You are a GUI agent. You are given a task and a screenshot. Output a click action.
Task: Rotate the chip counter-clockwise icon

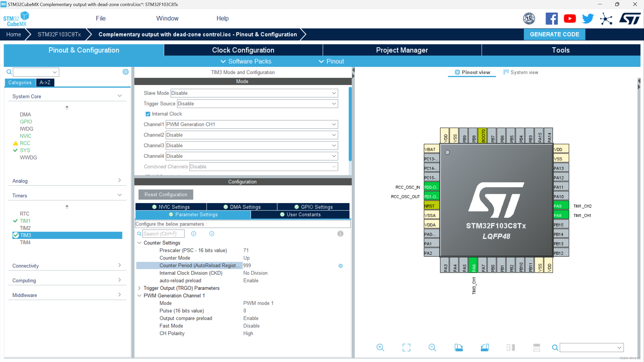click(x=485, y=348)
